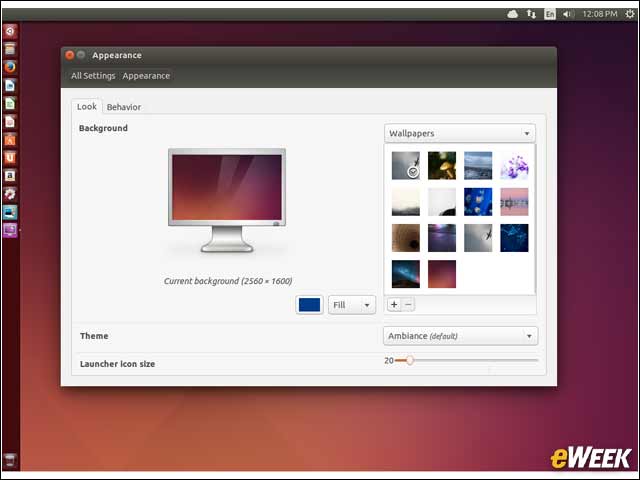Open System Settings gear-and-wrench launcher icon
640x480 pixels.
coord(10,194)
